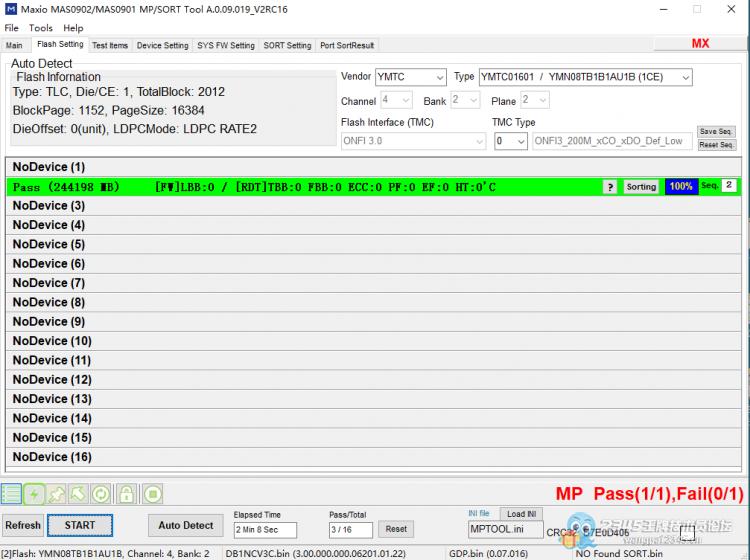Click the question mark button on Pass row
This screenshot has width=750, height=560.
tap(610, 187)
